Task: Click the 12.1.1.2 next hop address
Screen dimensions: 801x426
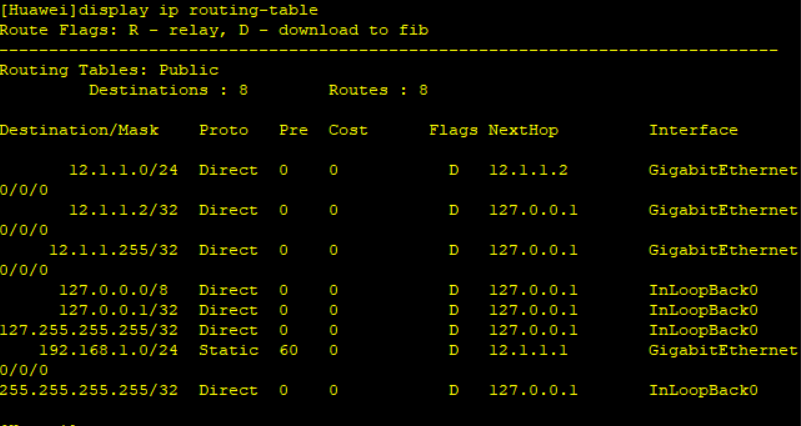Action: click(528, 170)
